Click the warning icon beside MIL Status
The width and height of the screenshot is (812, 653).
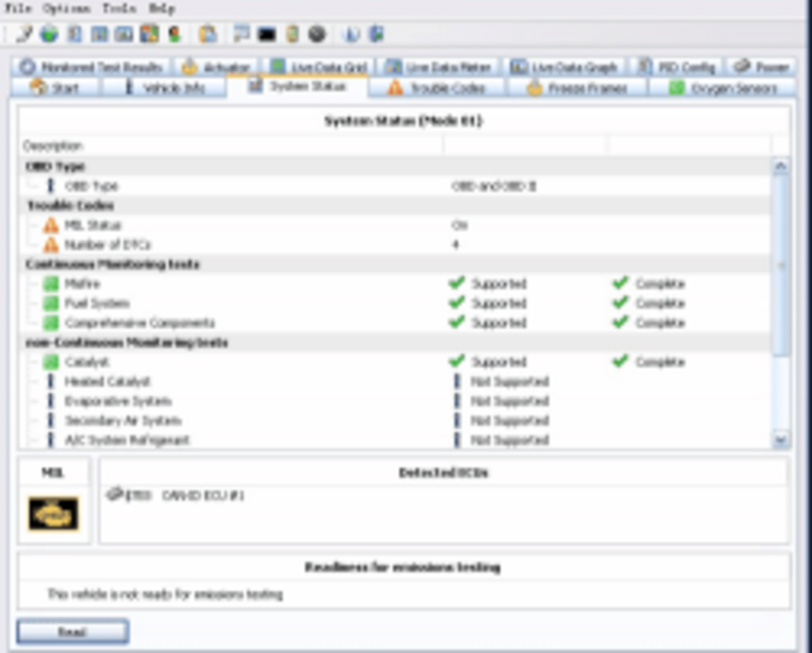click(x=51, y=225)
